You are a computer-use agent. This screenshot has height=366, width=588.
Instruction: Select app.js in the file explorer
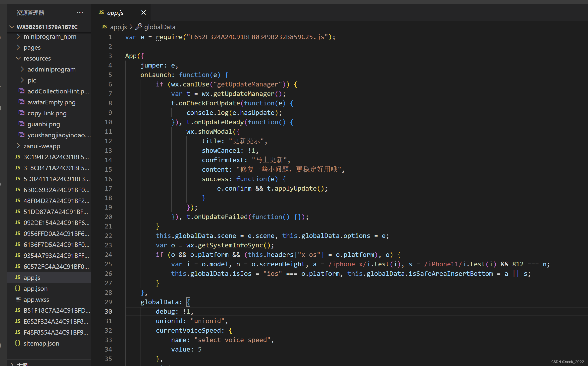pyautogui.click(x=49, y=278)
